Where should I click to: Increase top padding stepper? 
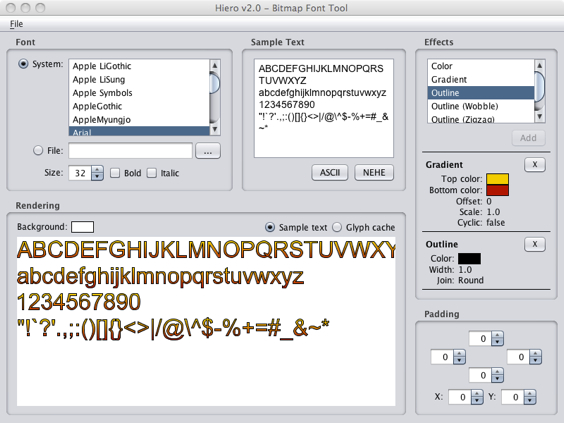coord(497,335)
